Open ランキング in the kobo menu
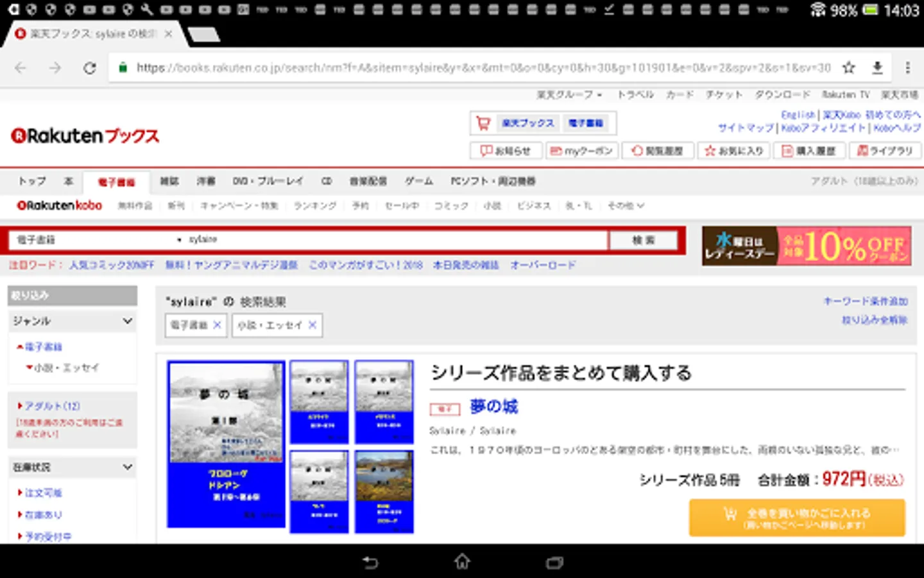924x578 pixels. [315, 206]
